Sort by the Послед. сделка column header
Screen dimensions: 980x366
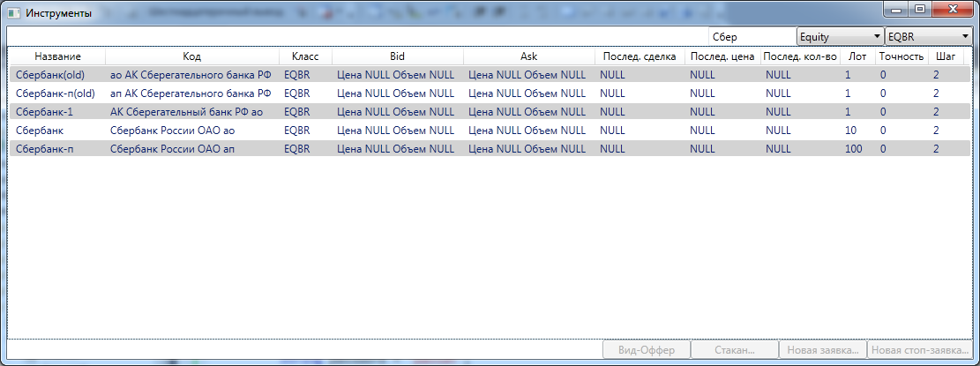tap(640, 56)
